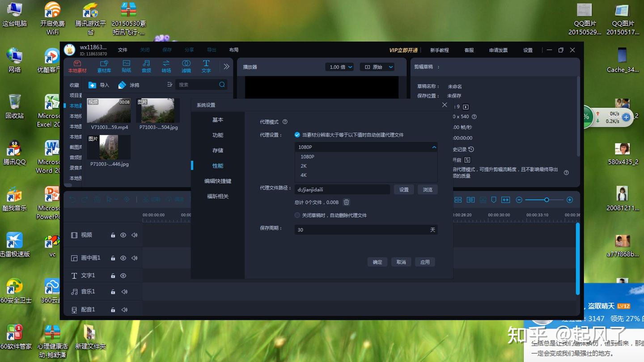
Task: Enable auto-delete proxy files on draft close
Action: tap(297, 215)
